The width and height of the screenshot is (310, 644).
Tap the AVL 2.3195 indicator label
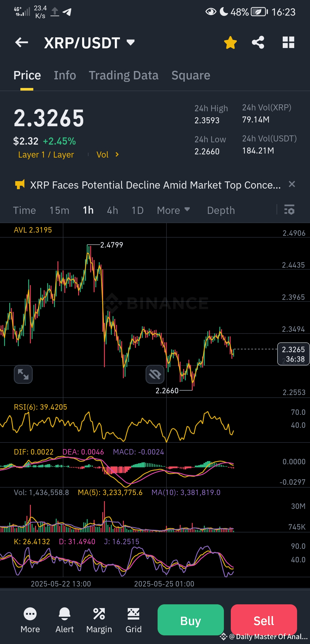click(x=33, y=230)
